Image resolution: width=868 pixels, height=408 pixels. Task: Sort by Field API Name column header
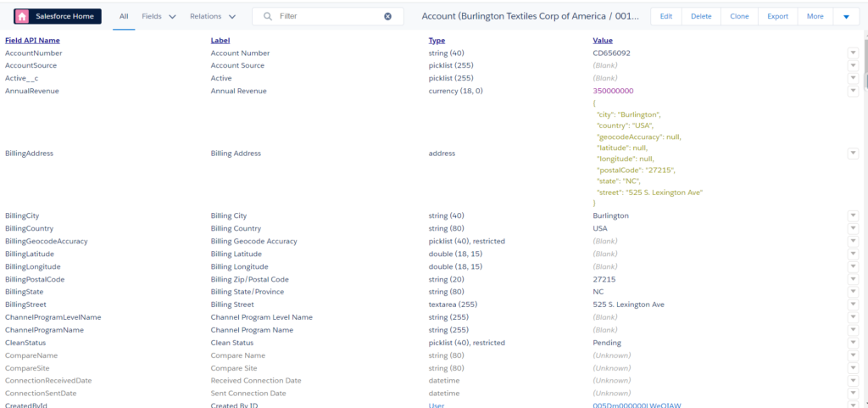(32, 40)
